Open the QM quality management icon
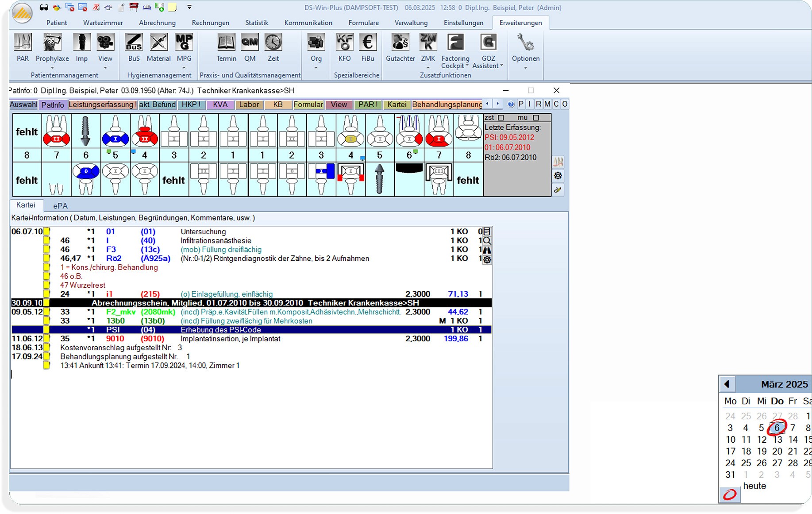 [250, 43]
